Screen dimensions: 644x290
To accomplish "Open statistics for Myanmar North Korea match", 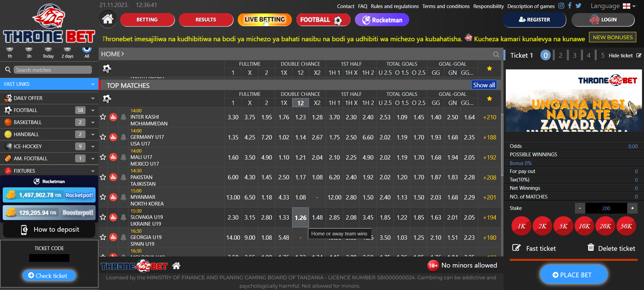I will point(113,197).
